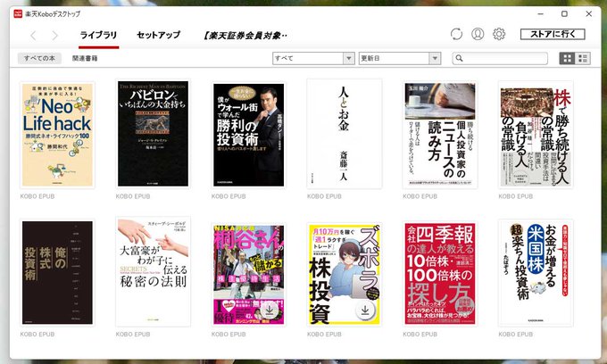Open the user account icon
The image size is (607, 364).
(x=478, y=34)
